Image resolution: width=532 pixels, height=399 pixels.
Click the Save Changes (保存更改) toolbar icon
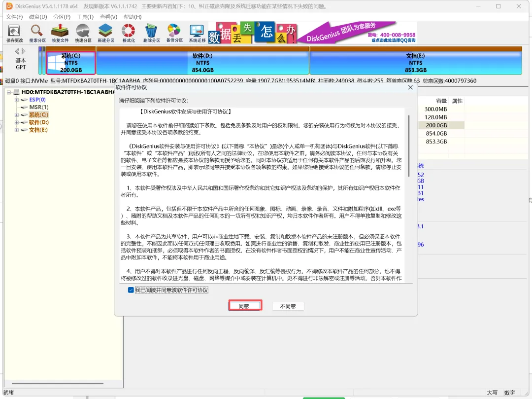(14, 33)
